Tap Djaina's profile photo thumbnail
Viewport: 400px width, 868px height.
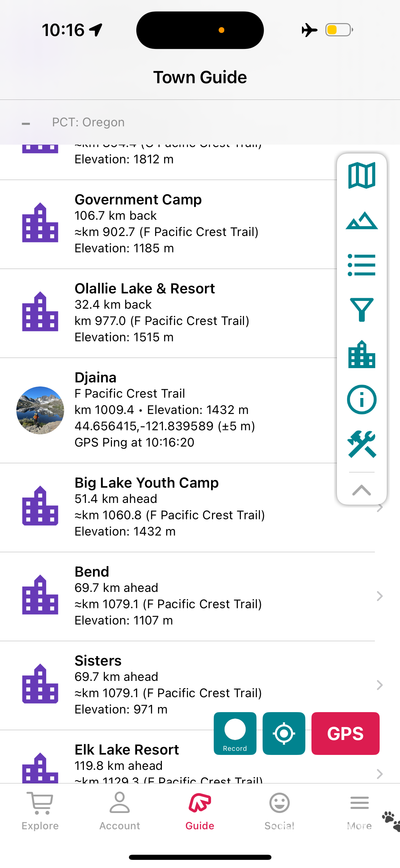point(40,410)
